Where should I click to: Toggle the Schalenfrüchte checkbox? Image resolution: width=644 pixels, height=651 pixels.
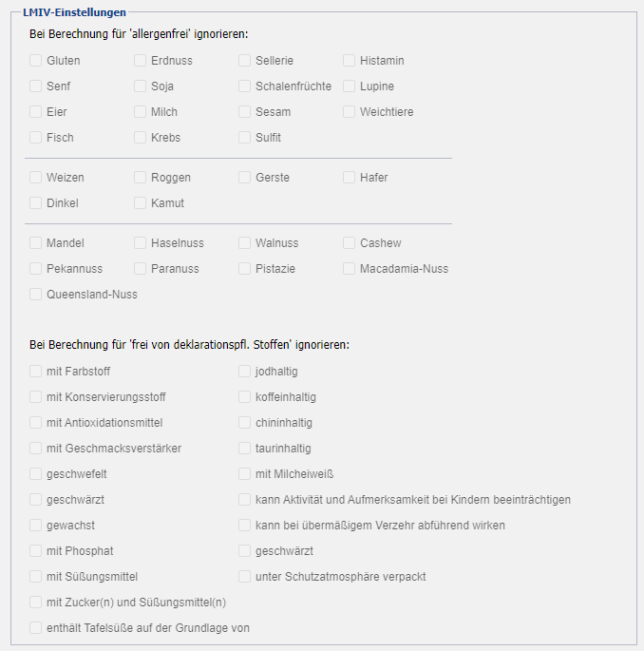[245, 86]
